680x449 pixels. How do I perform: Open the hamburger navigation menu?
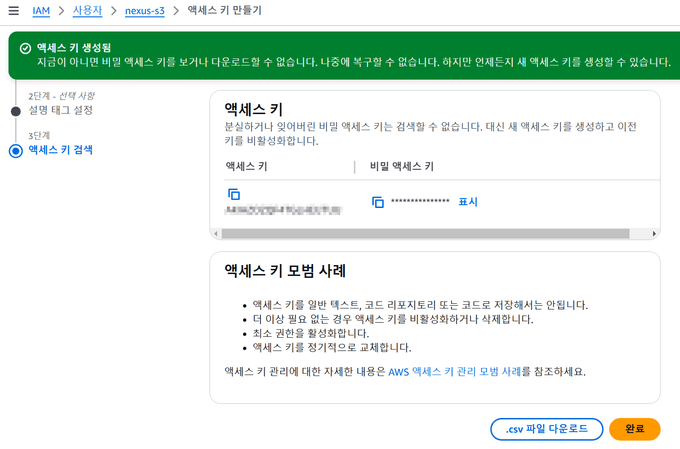[14, 10]
